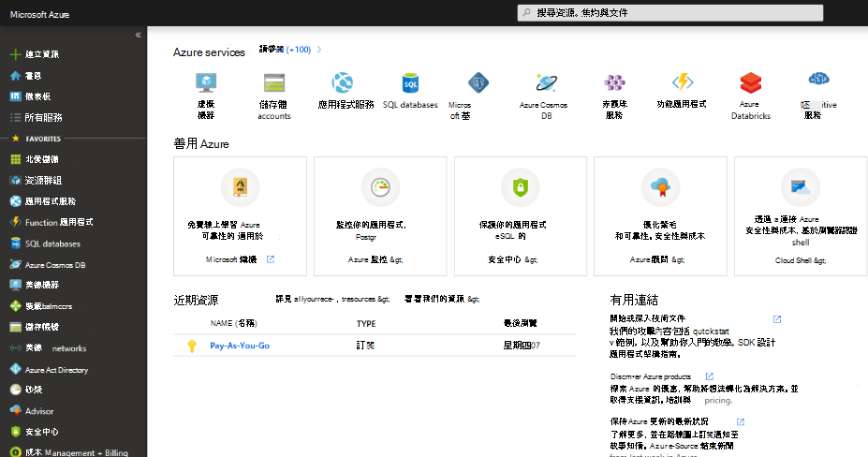Click the Monitor gauge icon in the sidebar

pyautogui.click(x=16, y=390)
